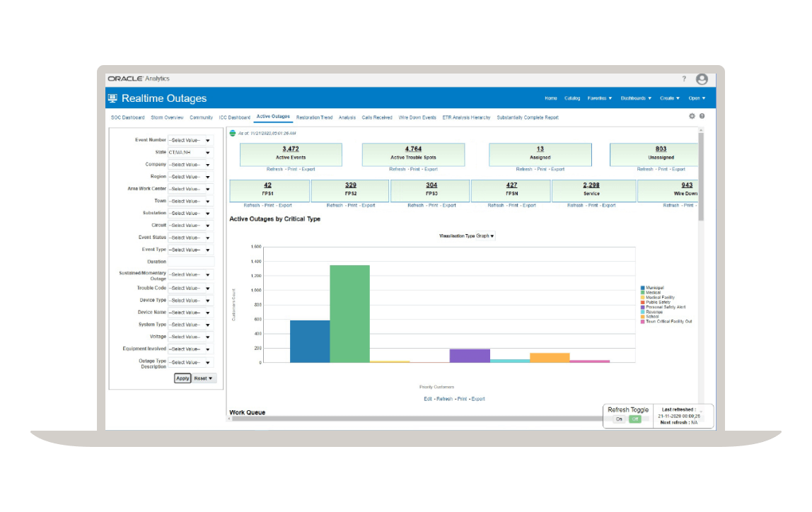Expand the Reset dropdown arrow
Screen dimensions: 812x512
tap(210, 378)
